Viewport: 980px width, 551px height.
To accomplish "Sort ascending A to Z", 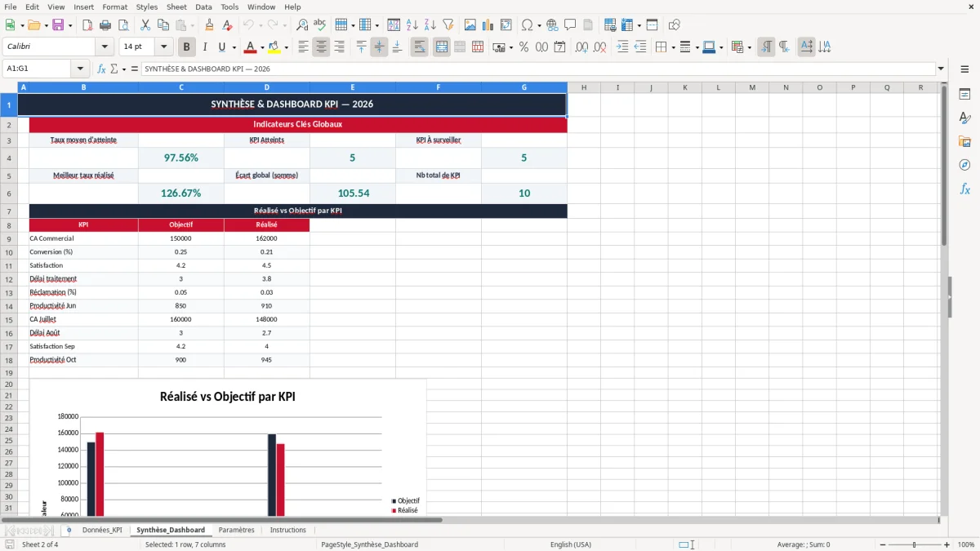I will (x=412, y=25).
